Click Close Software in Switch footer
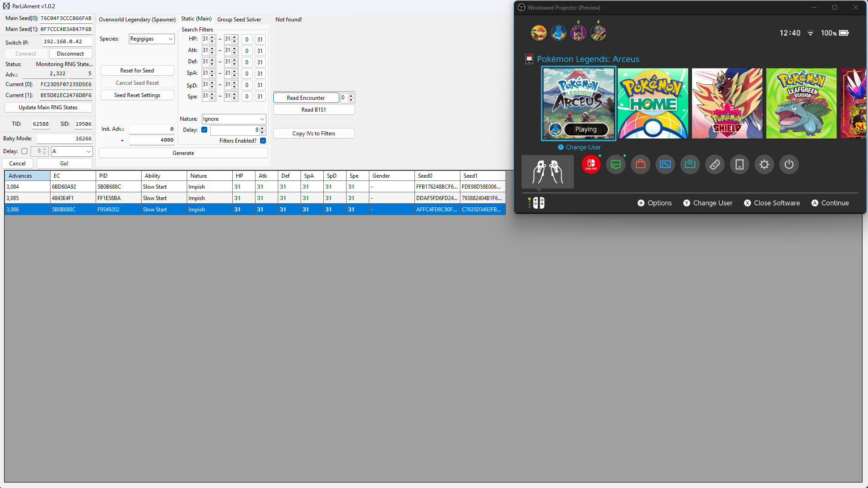The width and height of the screenshot is (868, 488). click(772, 203)
